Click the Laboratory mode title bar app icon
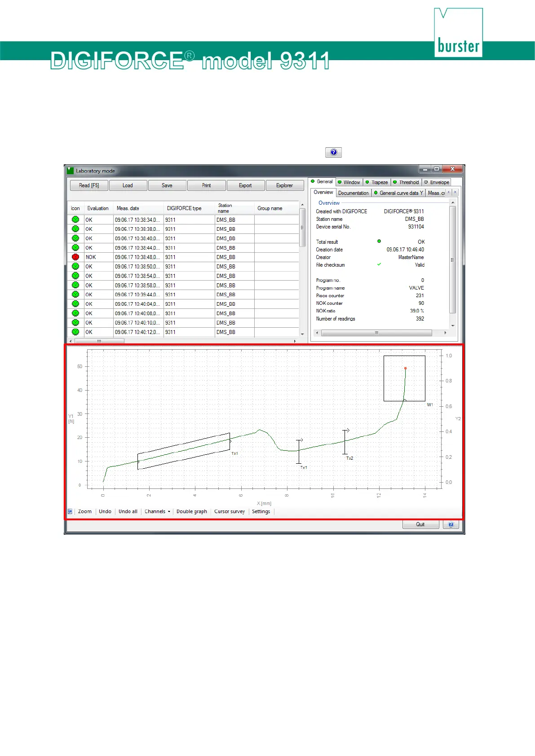535x756 pixels. pos(70,171)
